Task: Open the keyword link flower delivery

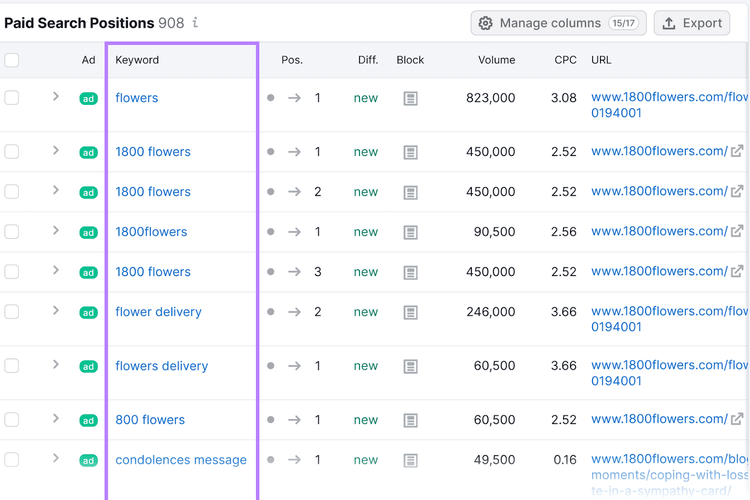Action: coord(158,312)
